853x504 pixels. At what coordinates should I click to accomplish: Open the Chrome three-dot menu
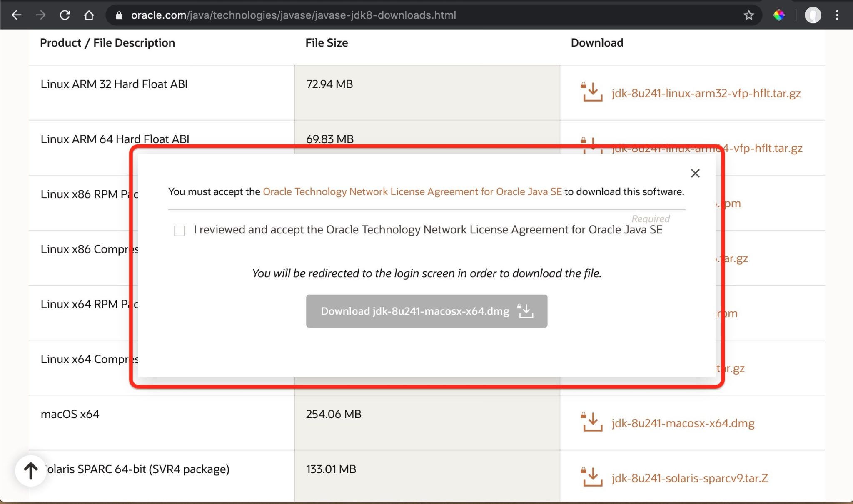point(837,15)
